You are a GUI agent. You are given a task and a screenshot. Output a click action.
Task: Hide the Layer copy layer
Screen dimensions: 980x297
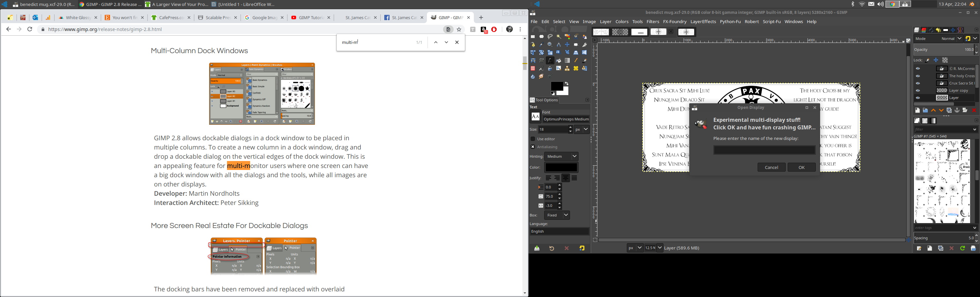(x=918, y=90)
